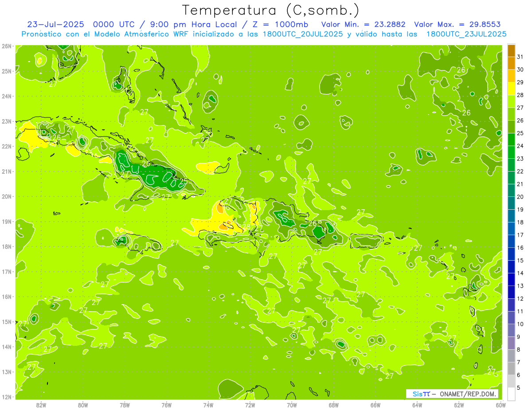532x411 pixels.
Task: Click the colorbar label '12'
Action: coord(520,298)
